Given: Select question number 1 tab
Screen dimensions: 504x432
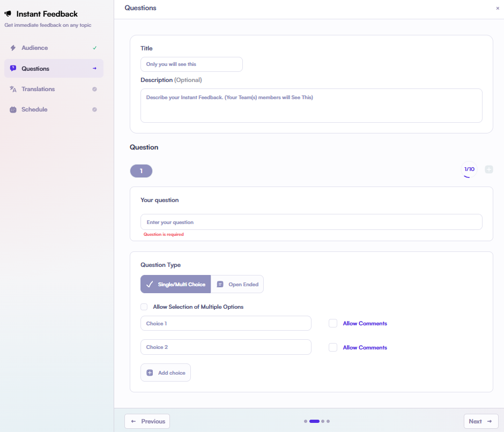Looking at the screenshot, I should [141, 171].
